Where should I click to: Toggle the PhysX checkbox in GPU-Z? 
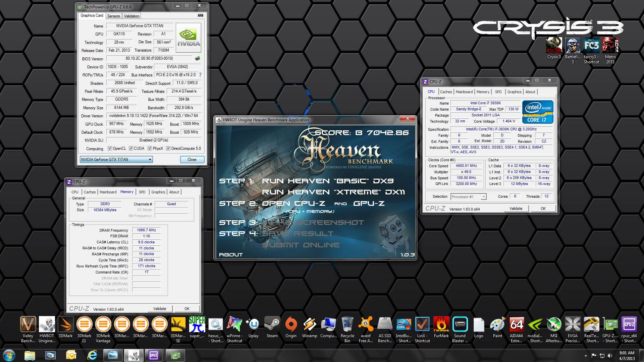point(150,148)
